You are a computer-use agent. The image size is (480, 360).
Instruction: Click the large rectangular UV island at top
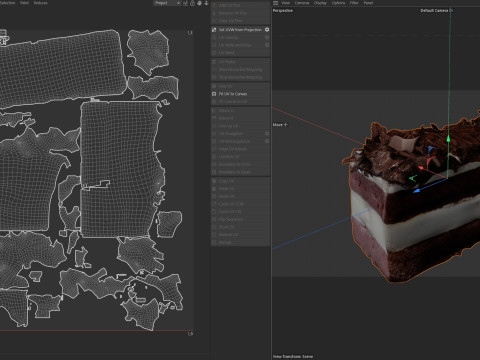click(x=62, y=68)
